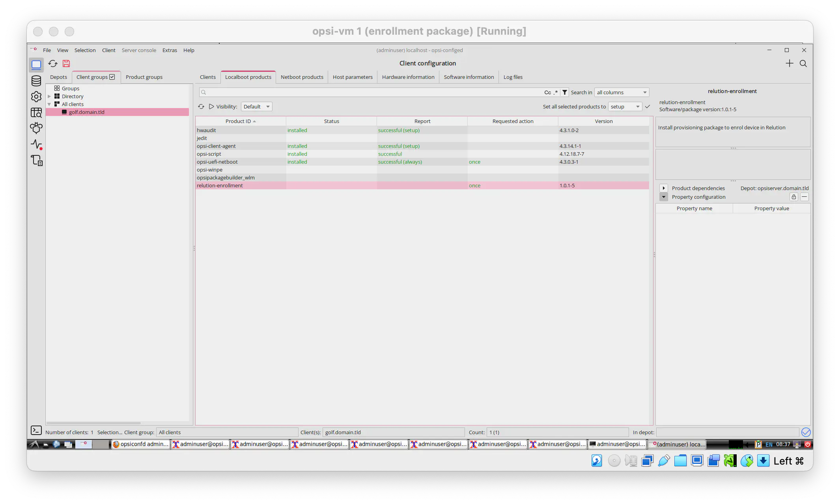Toggle the lock icon in Property configuration
840x504 pixels.
point(794,197)
